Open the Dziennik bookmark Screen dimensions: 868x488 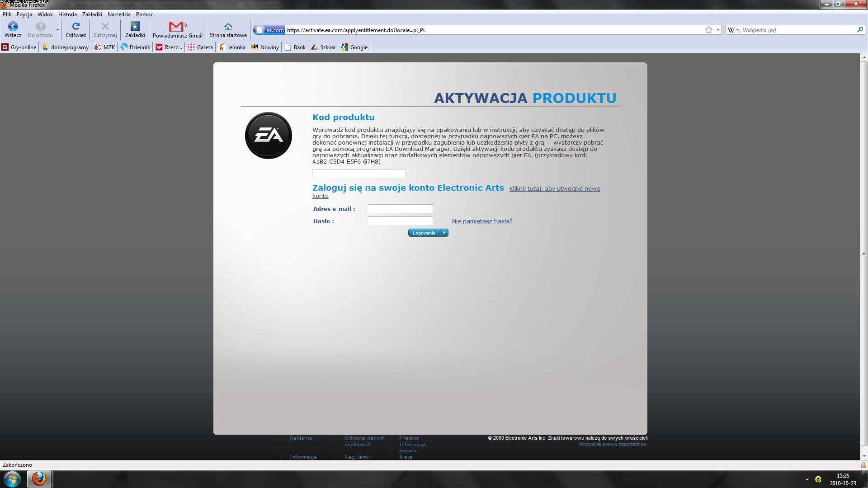coord(135,47)
